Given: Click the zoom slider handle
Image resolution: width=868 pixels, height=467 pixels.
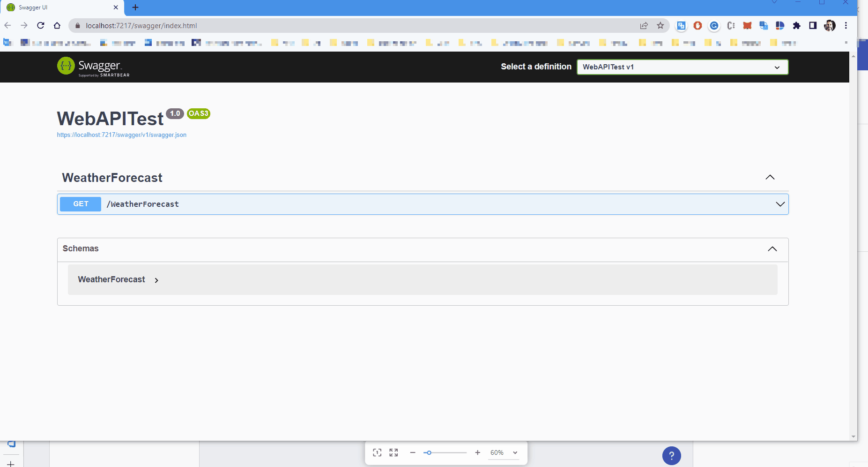Looking at the screenshot, I should [x=429, y=452].
